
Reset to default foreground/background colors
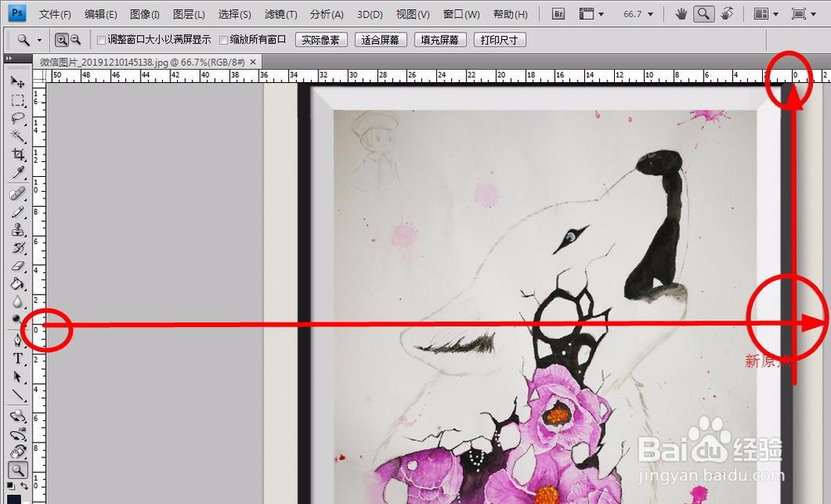[11, 486]
